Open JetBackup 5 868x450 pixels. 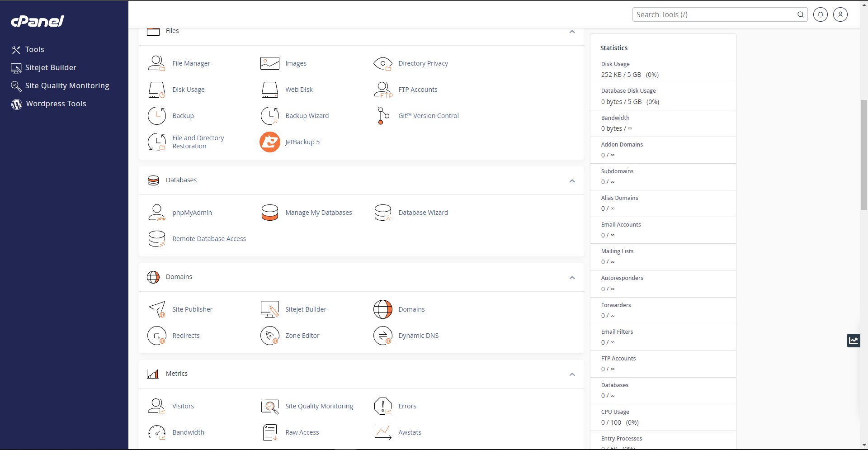pyautogui.click(x=302, y=142)
